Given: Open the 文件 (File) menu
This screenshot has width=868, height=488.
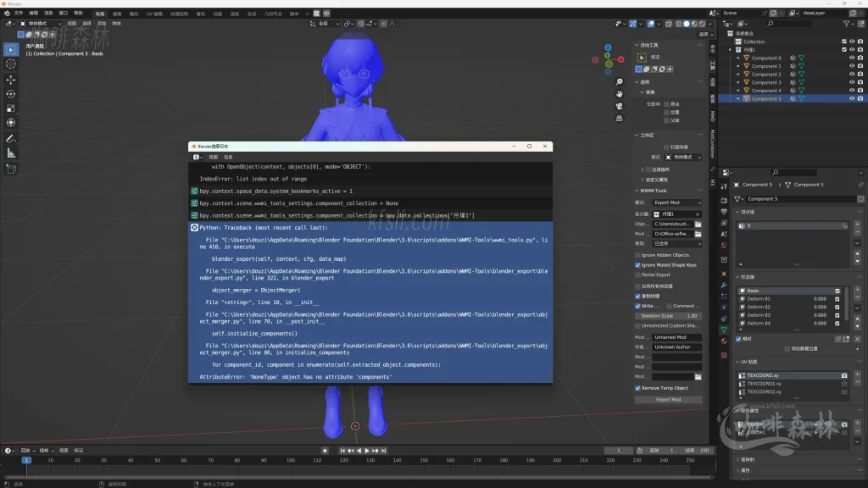Looking at the screenshot, I should [19, 14].
